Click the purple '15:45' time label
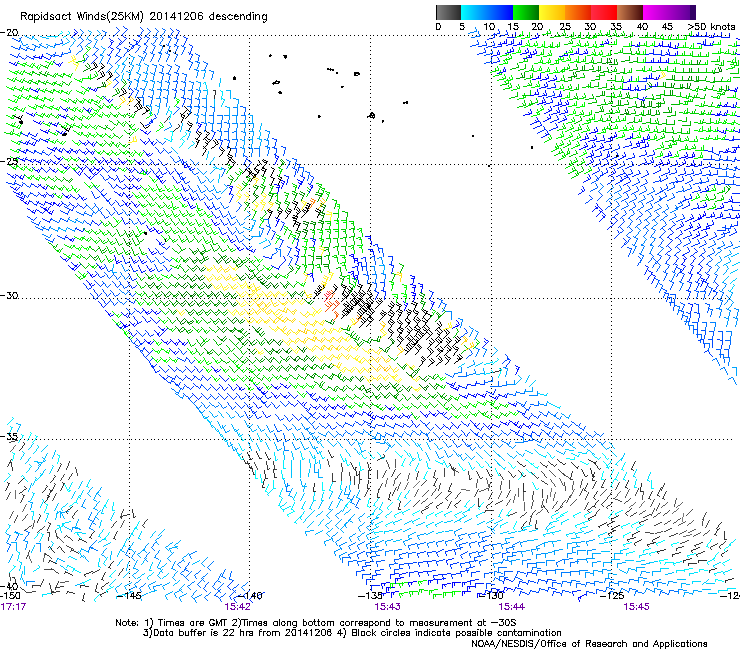Viewport: 740px width, 650px height. click(x=636, y=607)
